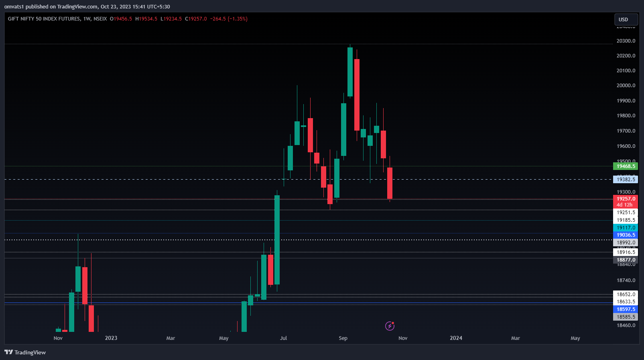Select the dashed horizontal line at 19382.5
644x360 pixels.
[x=309, y=180]
